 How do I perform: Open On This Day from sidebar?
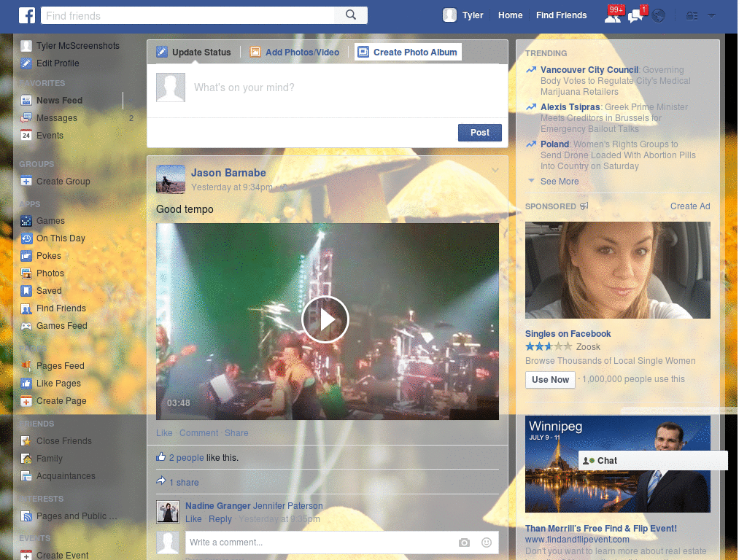click(x=61, y=238)
